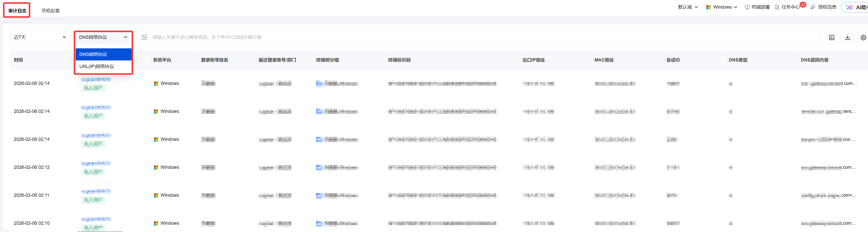Click Windows platform cell in 02:12 row
Viewport: 868px width, 232px height.
pyautogui.click(x=166, y=167)
